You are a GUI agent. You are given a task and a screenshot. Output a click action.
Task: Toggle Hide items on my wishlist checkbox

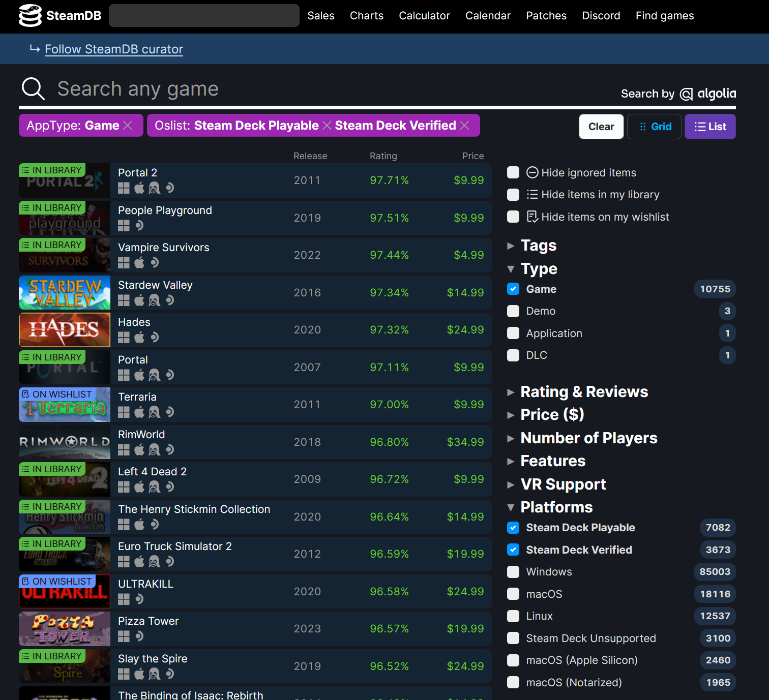tap(513, 217)
